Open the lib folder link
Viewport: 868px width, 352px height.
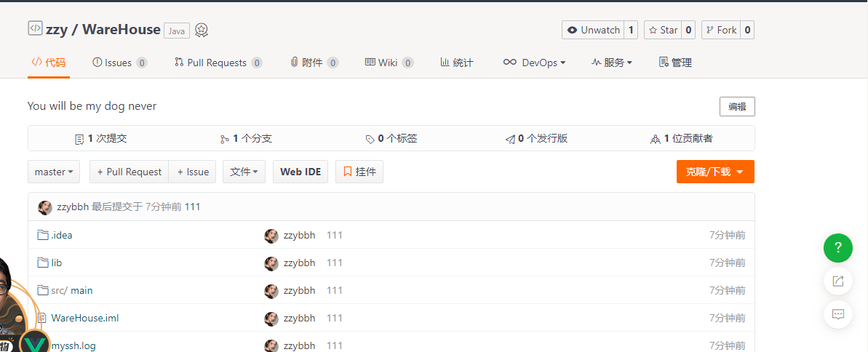pyautogui.click(x=57, y=263)
